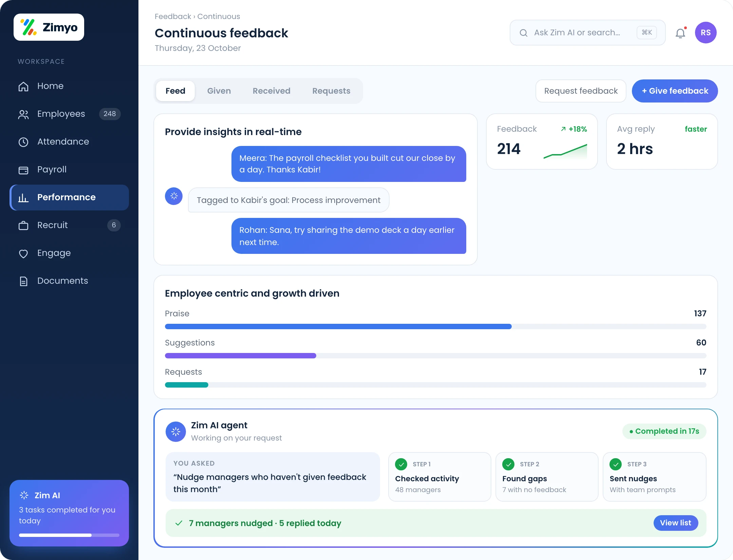This screenshot has width=733, height=560.
Task: Click the Zim AI spark avatar beside tagged goal
Action: click(x=174, y=196)
